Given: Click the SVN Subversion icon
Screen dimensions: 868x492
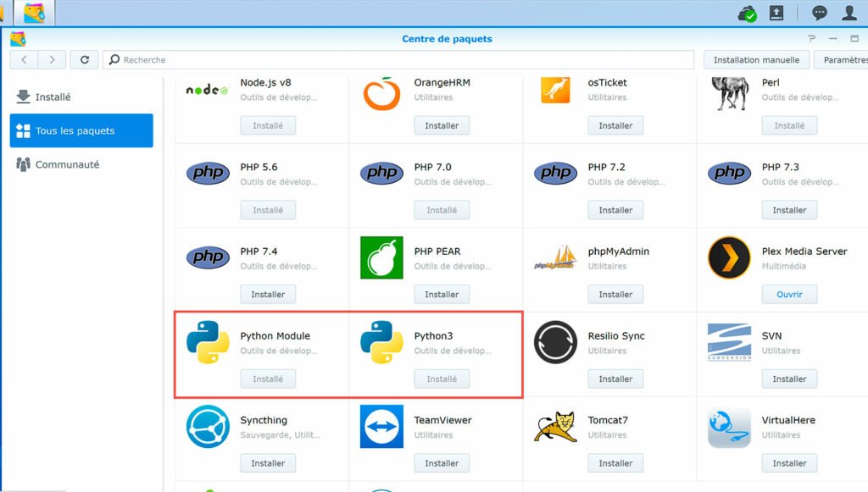Looking at the screenshot, I should [730, 342].
